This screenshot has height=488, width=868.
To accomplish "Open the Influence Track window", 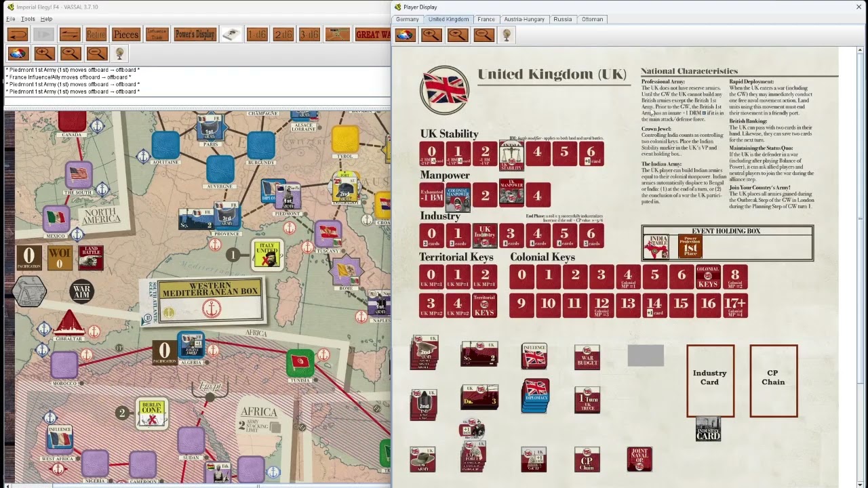I will [157, 34].
